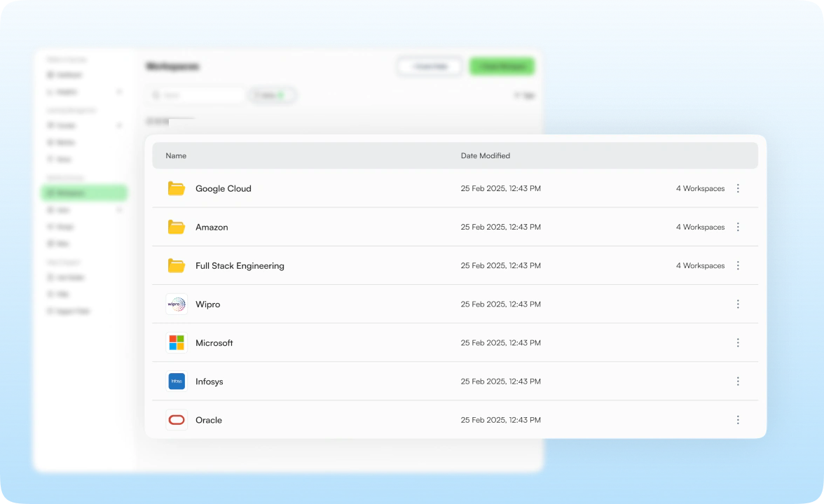This screenshot has width=824, height=504.
Task: Sort by the Name column header
Action: click(176, 155)
